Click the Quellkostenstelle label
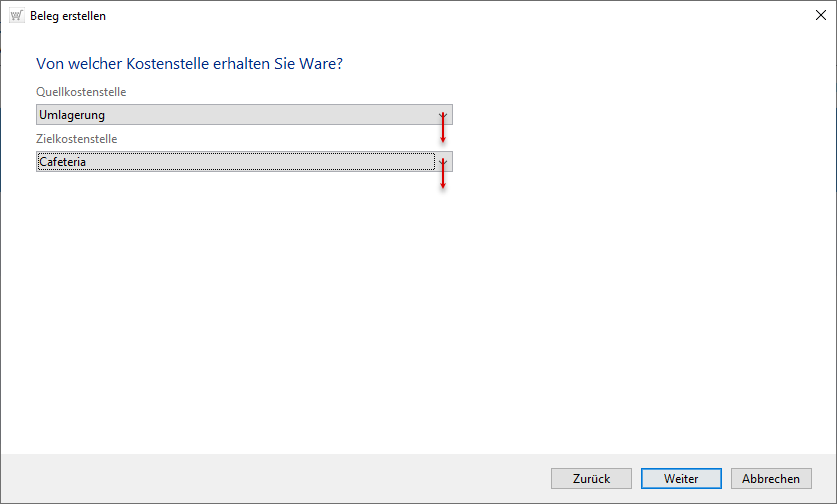Image resolution: width=837 pixels, height=504 pixels. coord(81,92)
